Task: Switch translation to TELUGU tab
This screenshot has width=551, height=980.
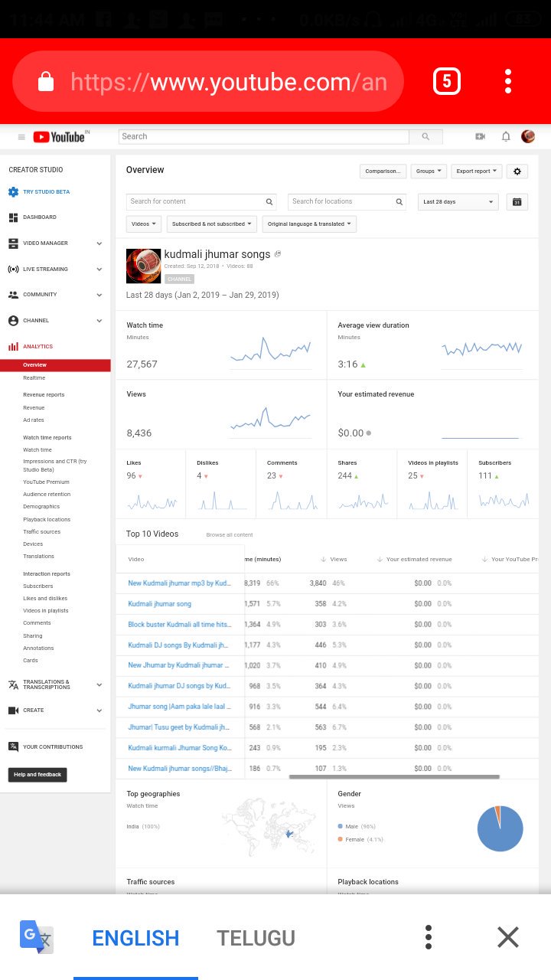Action: (x=256, y=938)
